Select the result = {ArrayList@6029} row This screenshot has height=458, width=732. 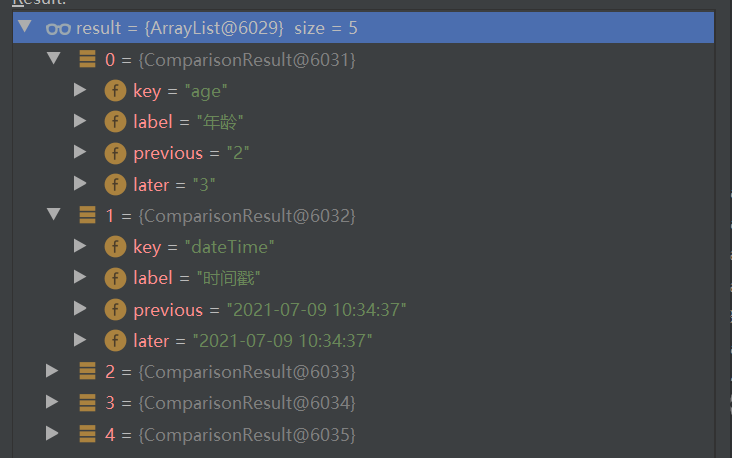point(363,28)
